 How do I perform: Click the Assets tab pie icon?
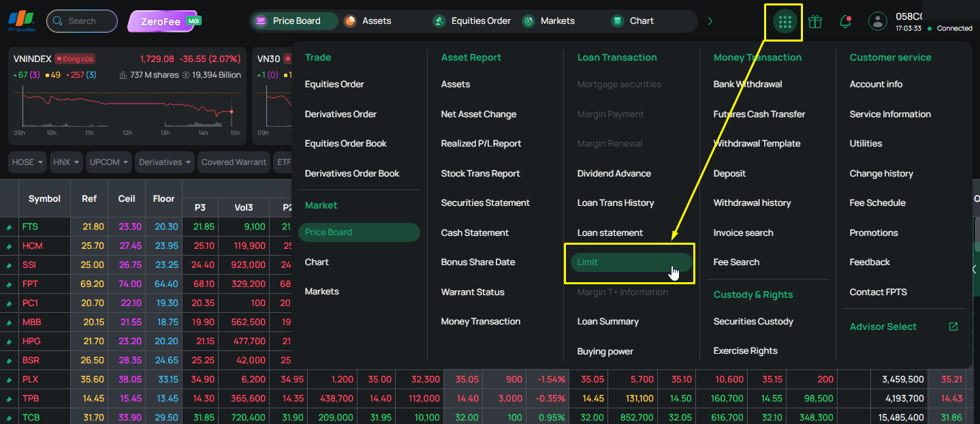[350, 21]
